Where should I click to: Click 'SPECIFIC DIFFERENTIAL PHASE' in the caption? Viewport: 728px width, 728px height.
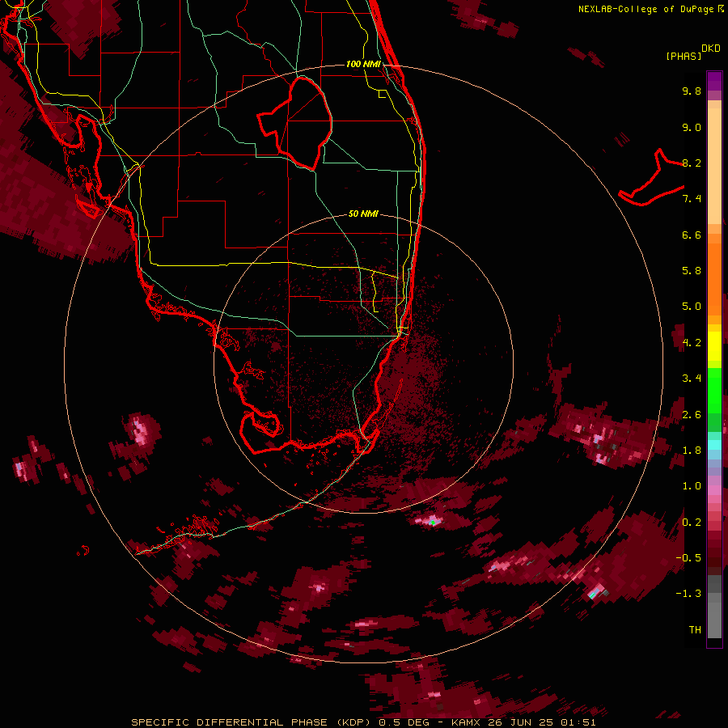tap(231, 722)
